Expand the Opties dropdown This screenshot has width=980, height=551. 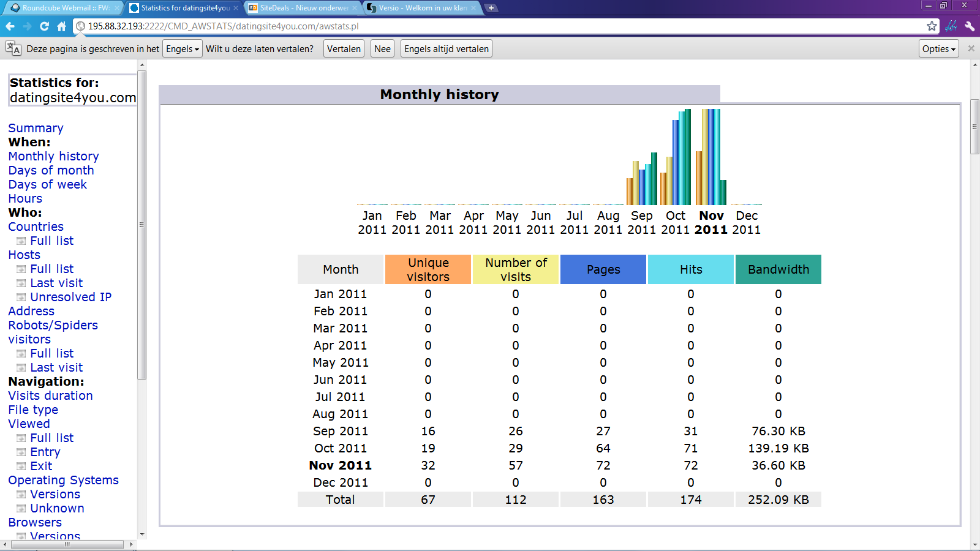coord(939,49)
